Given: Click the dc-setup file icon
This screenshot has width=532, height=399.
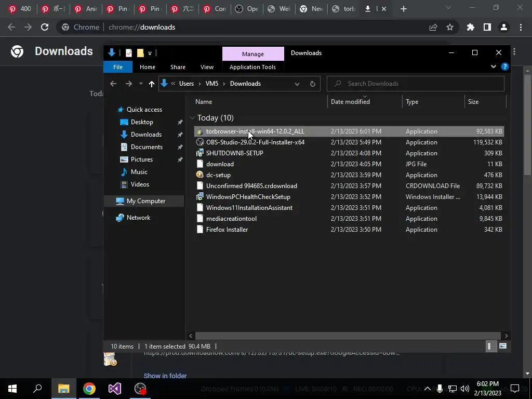Looking at the screenshot, I should (200, 175).
